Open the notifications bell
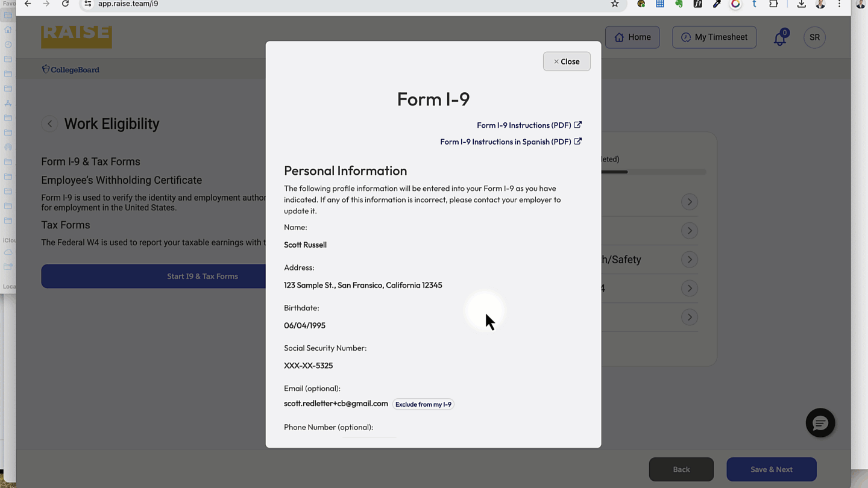868x488 pixels. tap(780, 37)
